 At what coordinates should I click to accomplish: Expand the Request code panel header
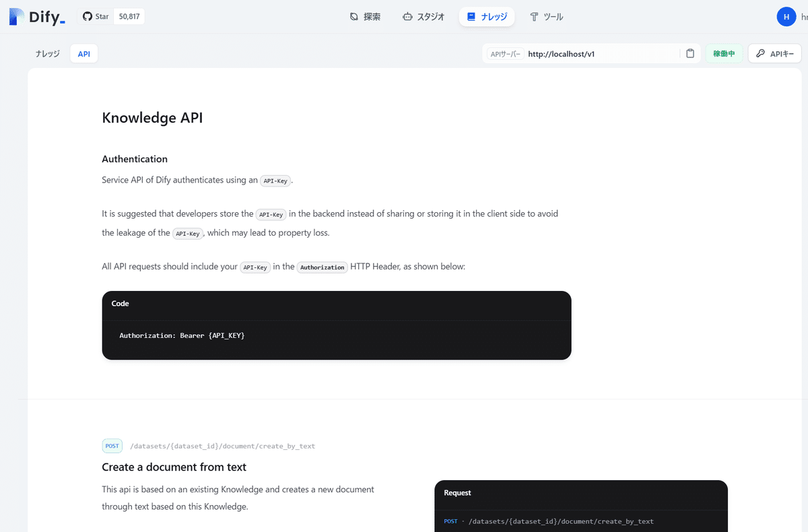(457, 492)
